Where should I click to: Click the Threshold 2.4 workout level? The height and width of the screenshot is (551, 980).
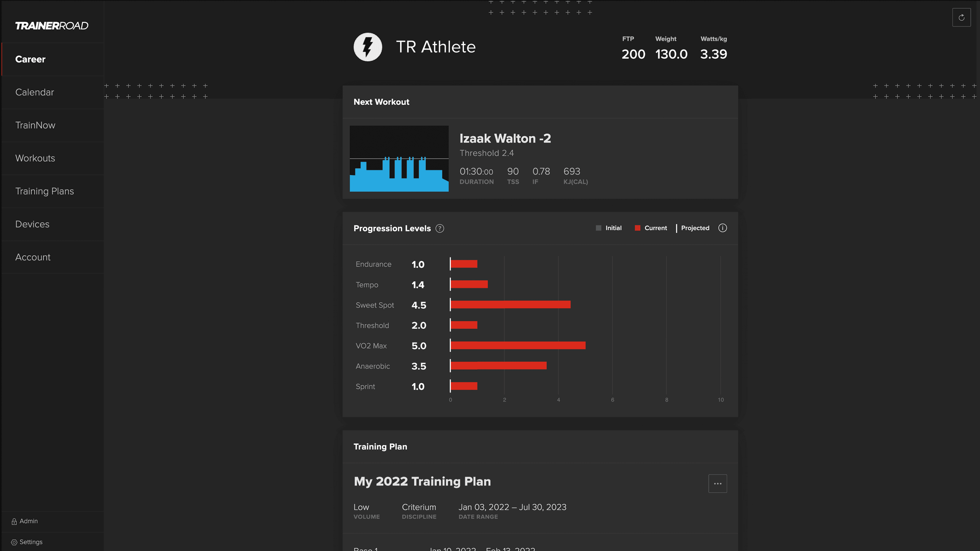487,153
